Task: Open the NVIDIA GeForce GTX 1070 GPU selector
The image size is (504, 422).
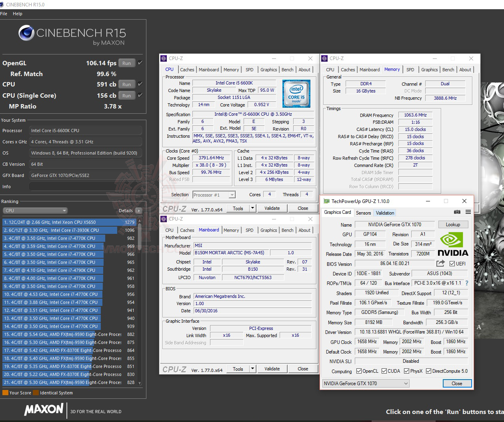Action: [366, 384]
